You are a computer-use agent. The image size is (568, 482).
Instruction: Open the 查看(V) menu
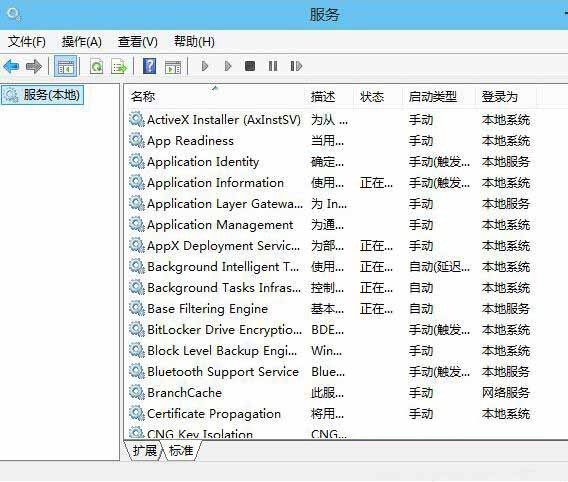point(138,42)
